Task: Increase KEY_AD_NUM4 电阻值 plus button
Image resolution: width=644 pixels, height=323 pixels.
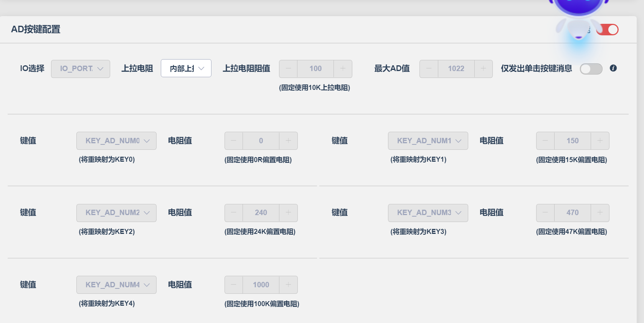Action: coord(288,285)
